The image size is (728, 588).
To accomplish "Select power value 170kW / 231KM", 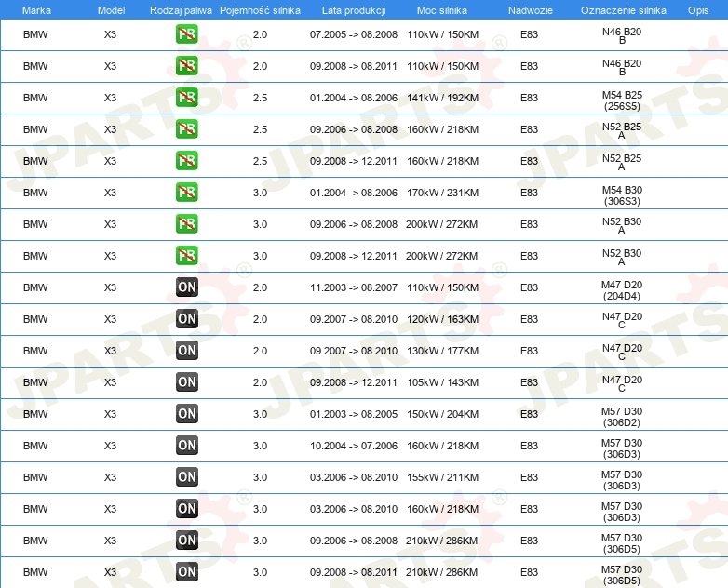I will [x=442, y=193].
